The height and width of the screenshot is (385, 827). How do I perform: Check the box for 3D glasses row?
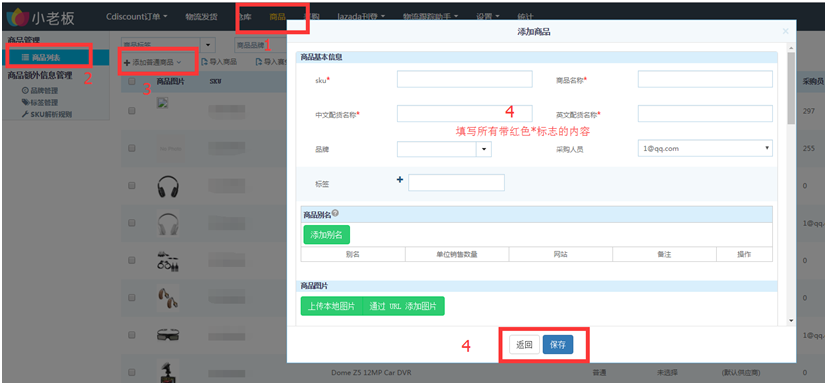tap(132, 335)
